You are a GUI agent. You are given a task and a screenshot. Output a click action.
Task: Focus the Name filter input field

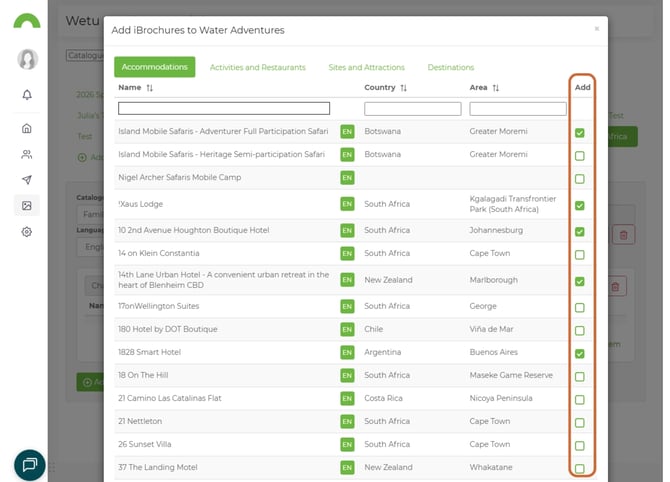(224, 109)
